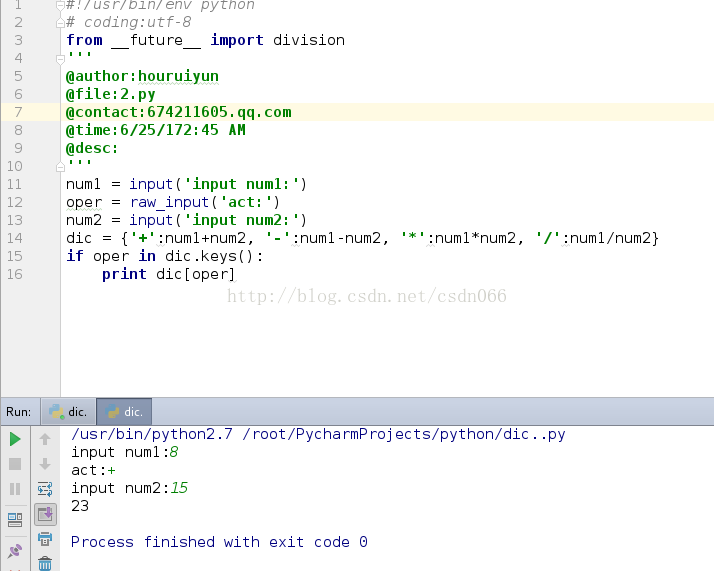The image size is (714, 571).
Task: Click the 'dic = {' dictionary line
Action: (x=362, y=238)
